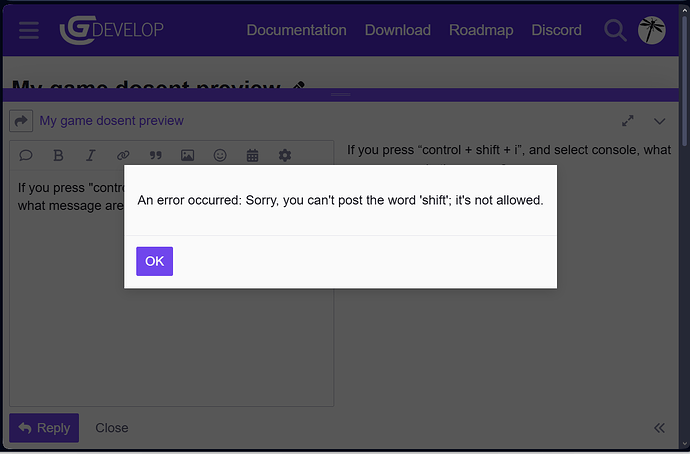Open the hamburger menu
The width and height of the screenshot is (690, 454).
tap(29, 30)
